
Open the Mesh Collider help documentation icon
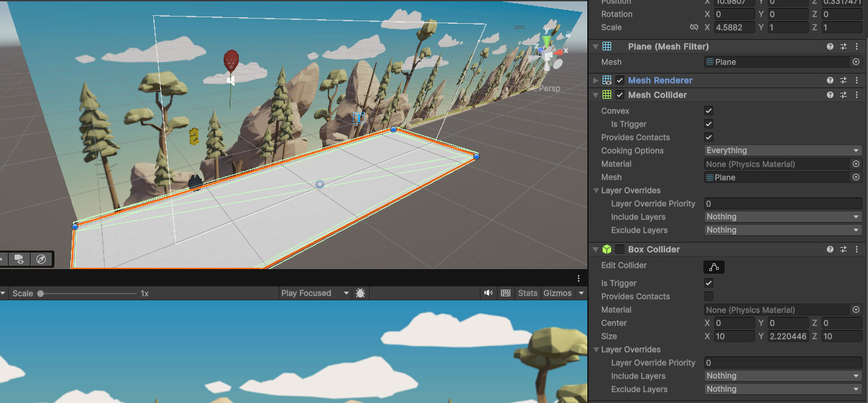coord(830,95)
